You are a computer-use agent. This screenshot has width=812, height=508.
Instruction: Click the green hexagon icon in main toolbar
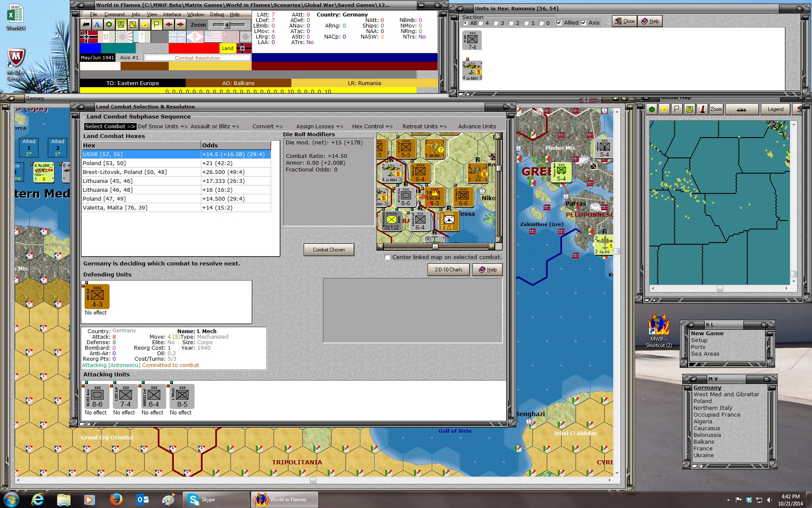point(109,25)
